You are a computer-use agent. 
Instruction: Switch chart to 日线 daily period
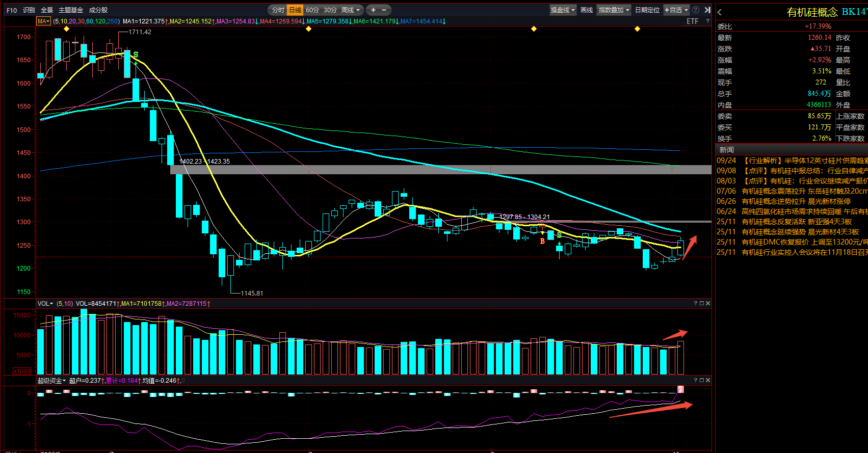295,10
